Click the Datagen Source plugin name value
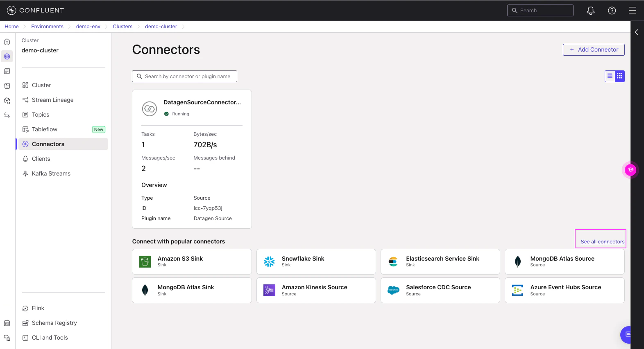This screenshot has height=349, width=644. [x=213, y=218]
